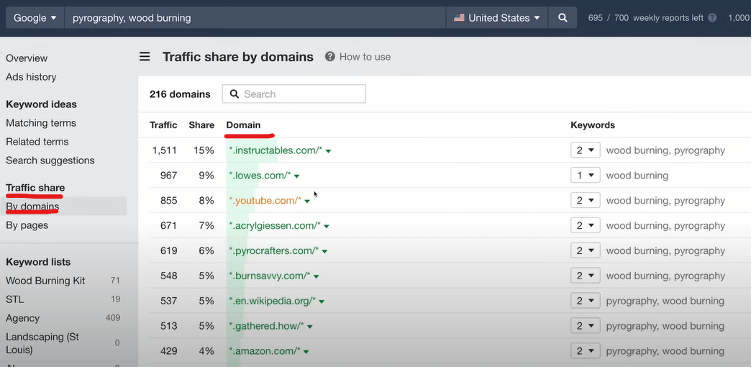Open keywords count dropdown in wikipedia row
This screenshot has width=752, height=368.
pyautogui.click(x=585, y=301)
